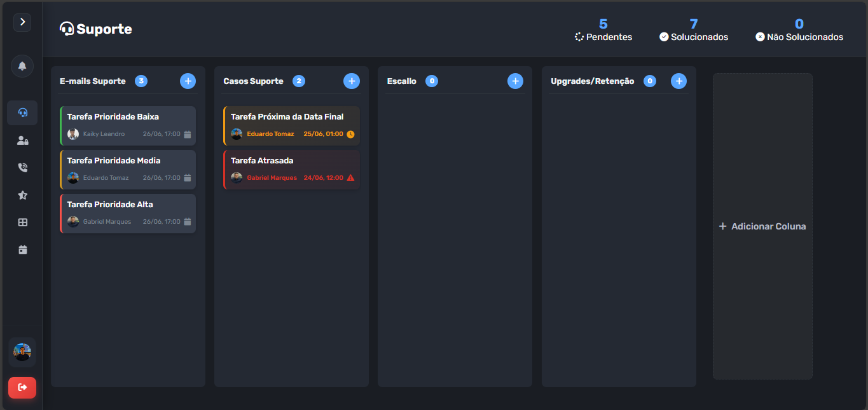Click the Casos Suporte column title
Viewport: 868px width, 410px height.
coord(254,81)
